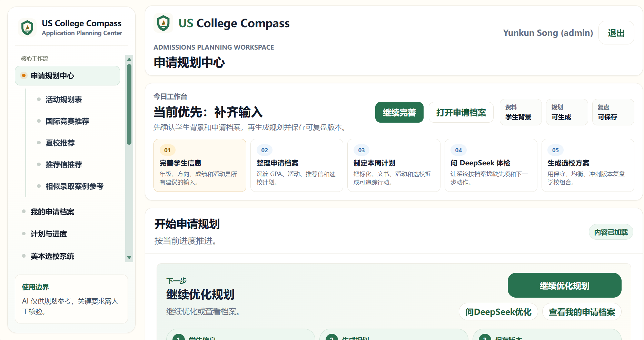Click the 查看我的申请档案 button
Viewport: 644px width, 340px height.
(582, 312)
